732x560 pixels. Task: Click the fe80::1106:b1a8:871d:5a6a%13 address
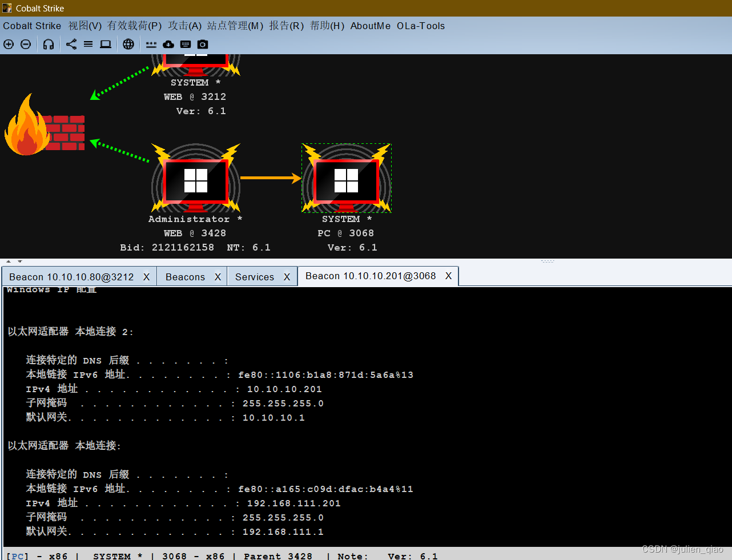(325, 375)
